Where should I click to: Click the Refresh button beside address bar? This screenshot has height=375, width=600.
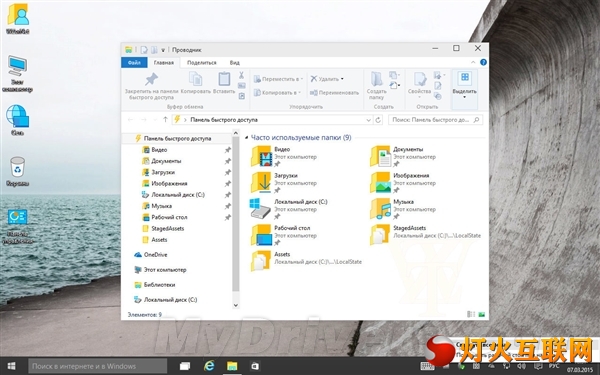(378, 120)
